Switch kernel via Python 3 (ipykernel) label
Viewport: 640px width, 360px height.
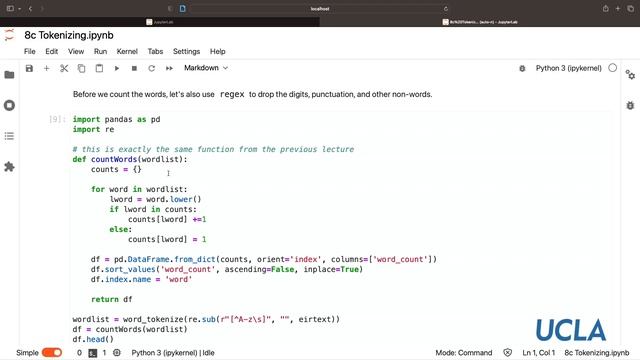(569, 68)
